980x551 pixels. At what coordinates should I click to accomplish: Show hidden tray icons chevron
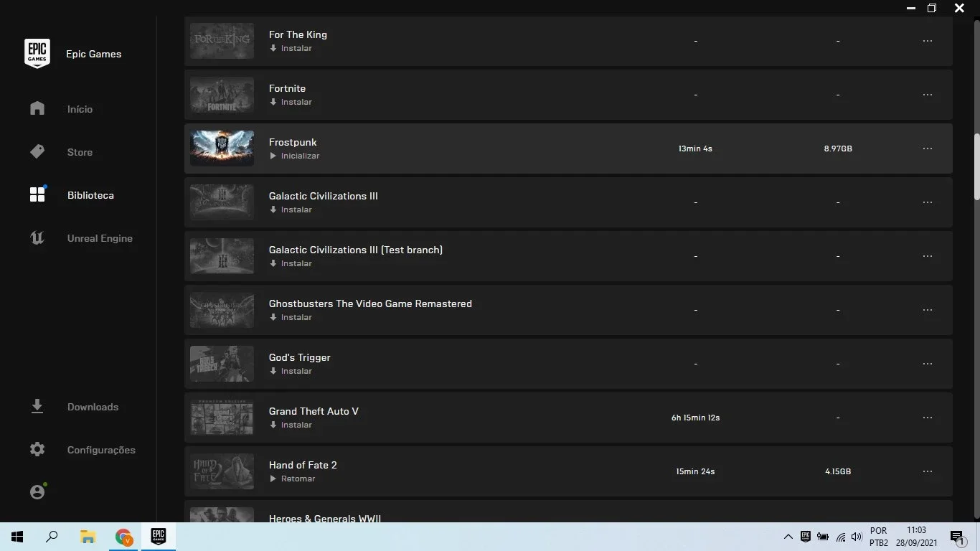(788, 537)
